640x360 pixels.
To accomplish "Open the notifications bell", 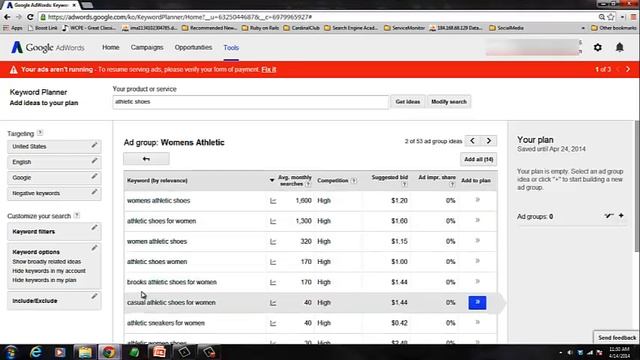I will tap(620, 47).
